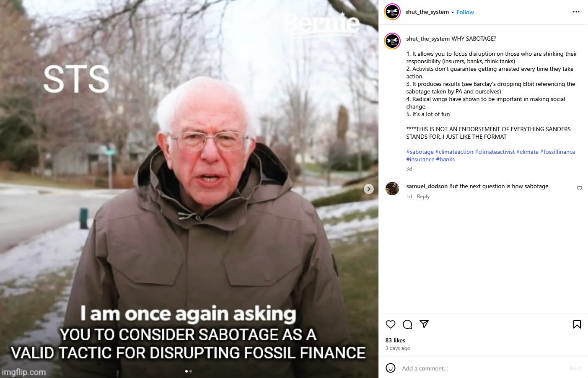
Task: Advance to next image with arrow
Action: [x=369, y=189]
